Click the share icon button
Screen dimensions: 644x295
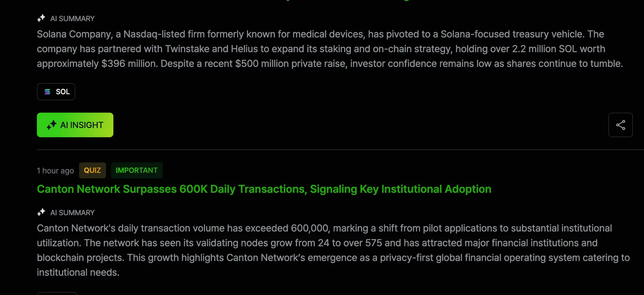coord(620,125)
